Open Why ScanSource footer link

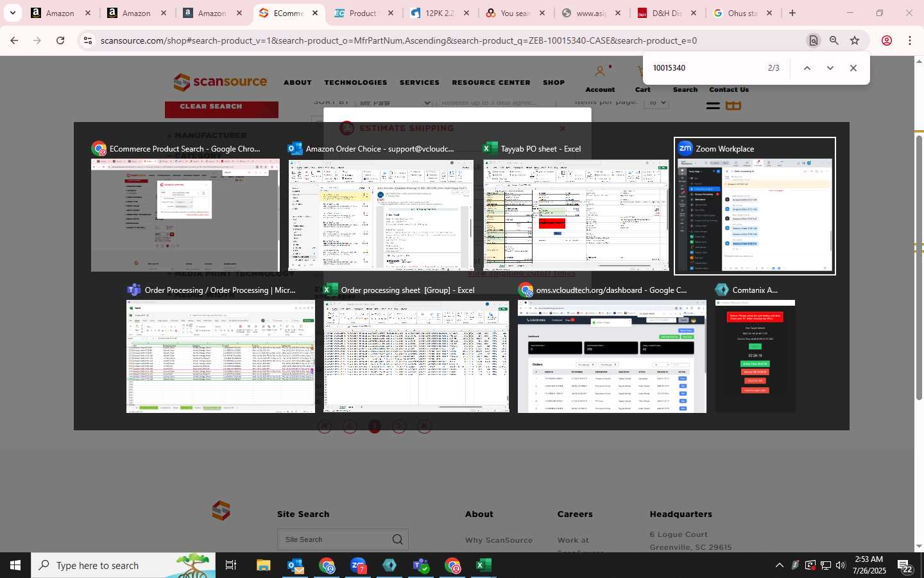[x=499, y=540]
